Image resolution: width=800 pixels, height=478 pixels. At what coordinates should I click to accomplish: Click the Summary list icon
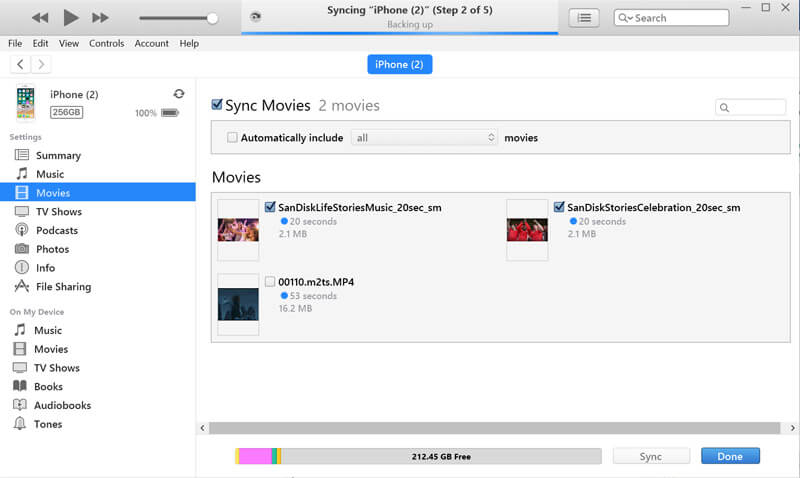tap(21, 155)
